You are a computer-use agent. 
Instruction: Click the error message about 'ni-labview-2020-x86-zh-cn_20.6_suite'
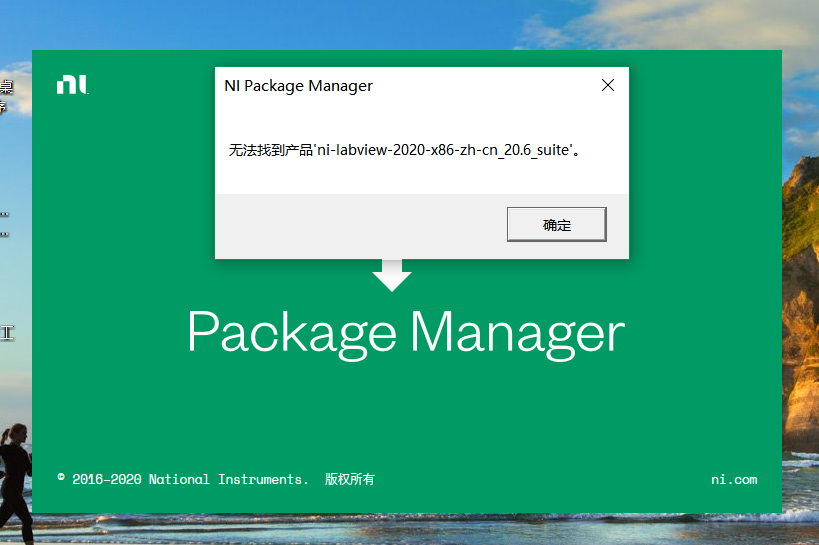(404, 150)
